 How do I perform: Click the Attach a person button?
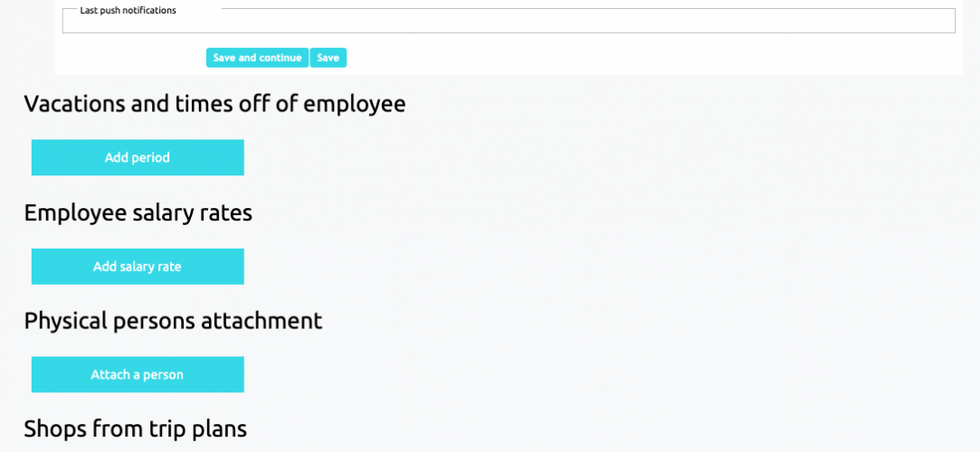tap(138, 374)
